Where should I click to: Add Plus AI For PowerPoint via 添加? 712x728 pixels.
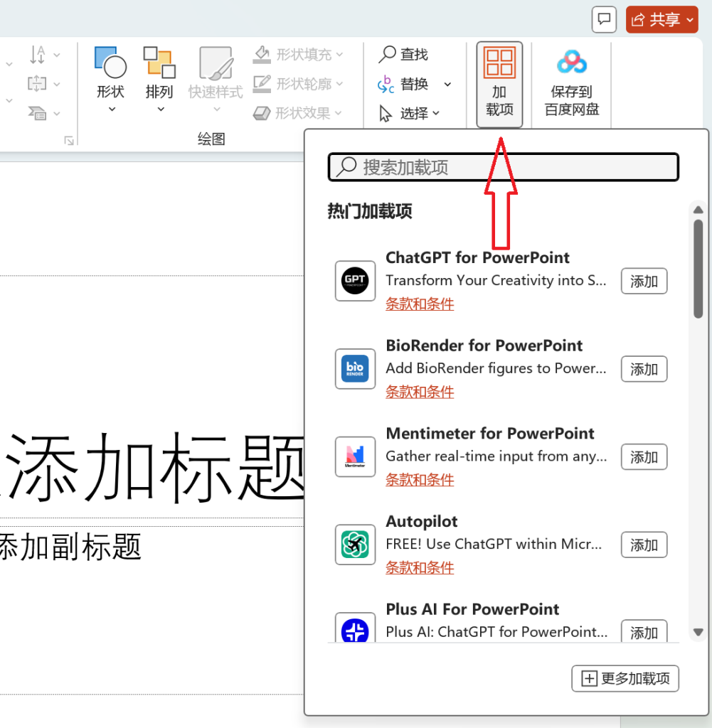644,631
